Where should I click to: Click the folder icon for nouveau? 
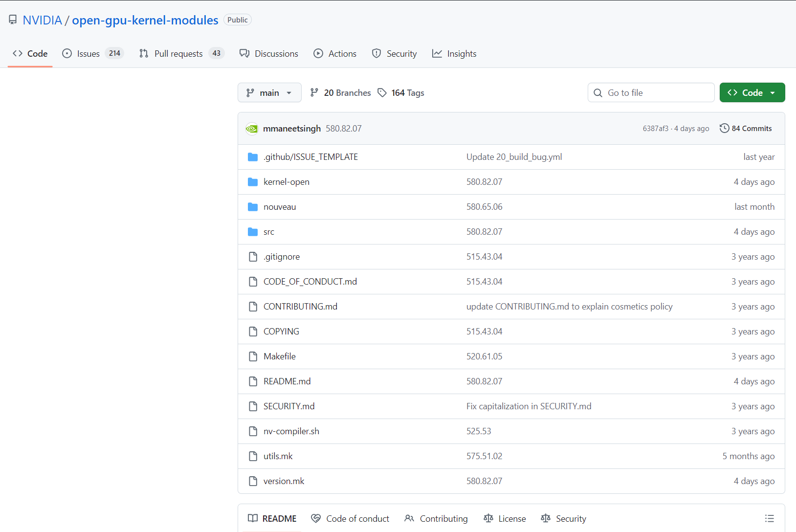click(253, 207)
